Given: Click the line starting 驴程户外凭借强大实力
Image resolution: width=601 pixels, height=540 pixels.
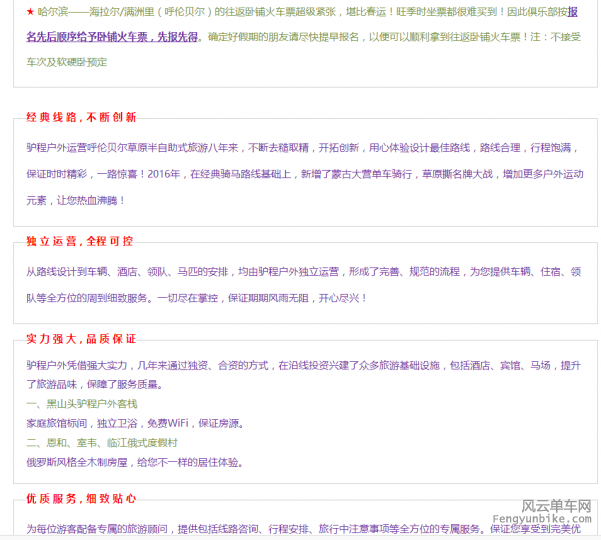Looking at the screenshot, I should [300, 365].
